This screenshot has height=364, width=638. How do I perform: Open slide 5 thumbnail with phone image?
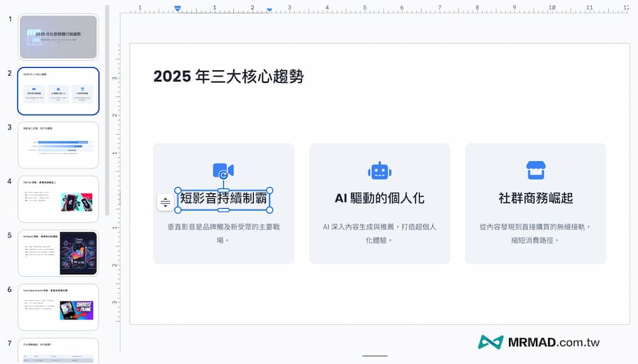pos(58,253)
